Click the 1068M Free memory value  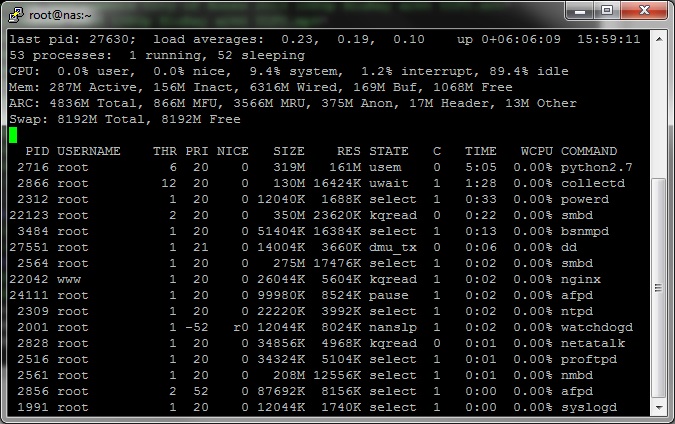(x=473, y=87)
